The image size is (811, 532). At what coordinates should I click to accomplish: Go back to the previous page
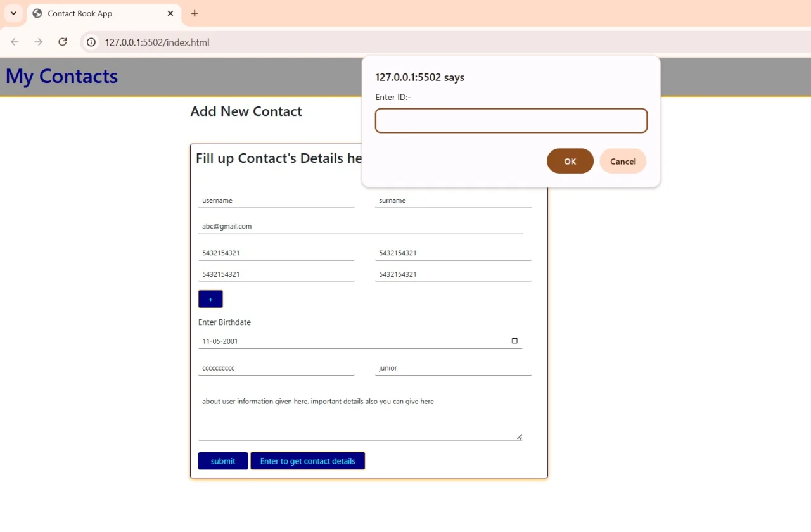pyautogui.click(x=15, y=42)
